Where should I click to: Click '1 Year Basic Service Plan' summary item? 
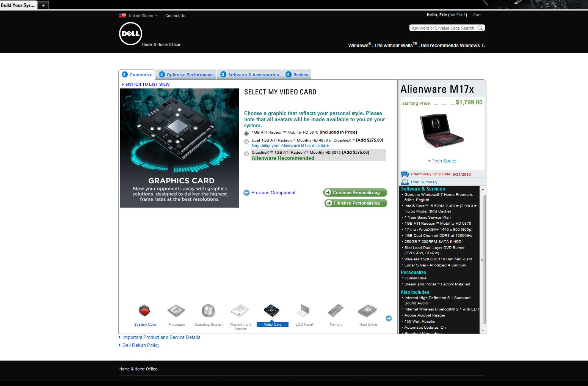coord(428,217)
